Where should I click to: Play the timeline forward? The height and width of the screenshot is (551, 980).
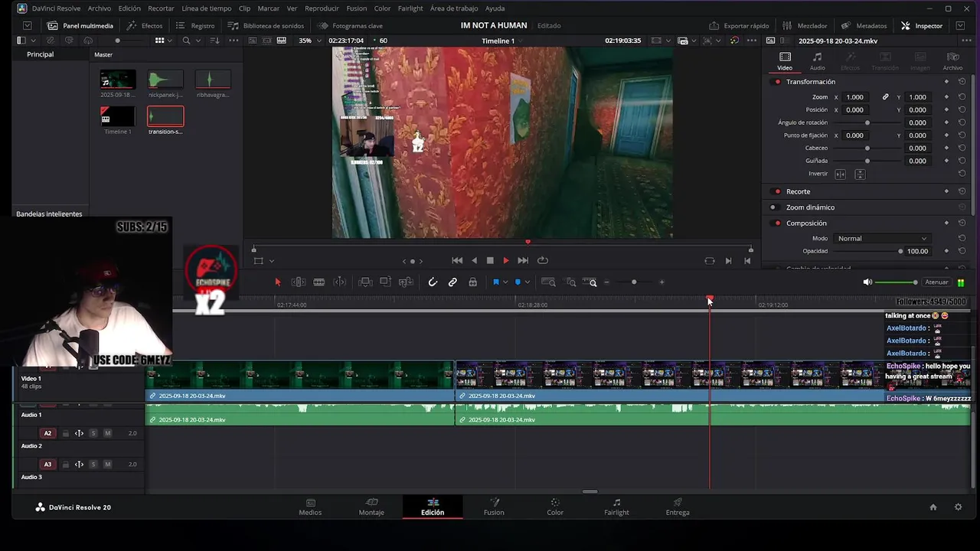pos(506,261)
